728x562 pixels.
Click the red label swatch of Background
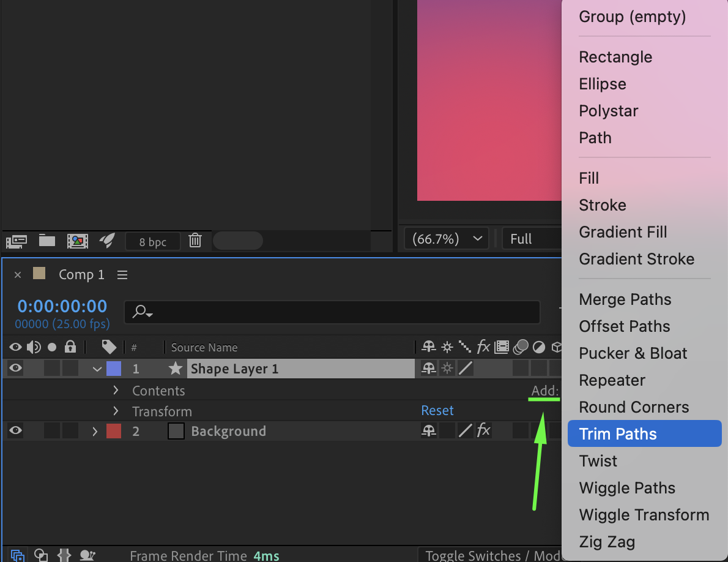pos(114,431)
